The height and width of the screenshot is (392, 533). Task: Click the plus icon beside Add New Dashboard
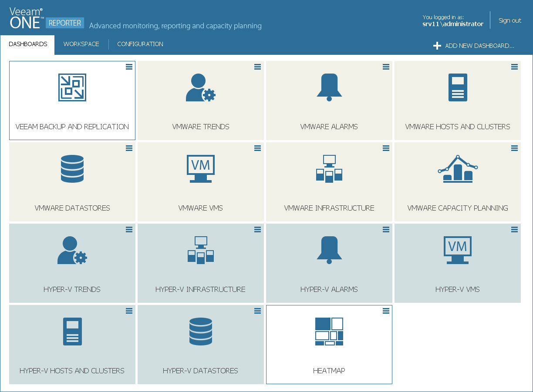coord(437,46)
